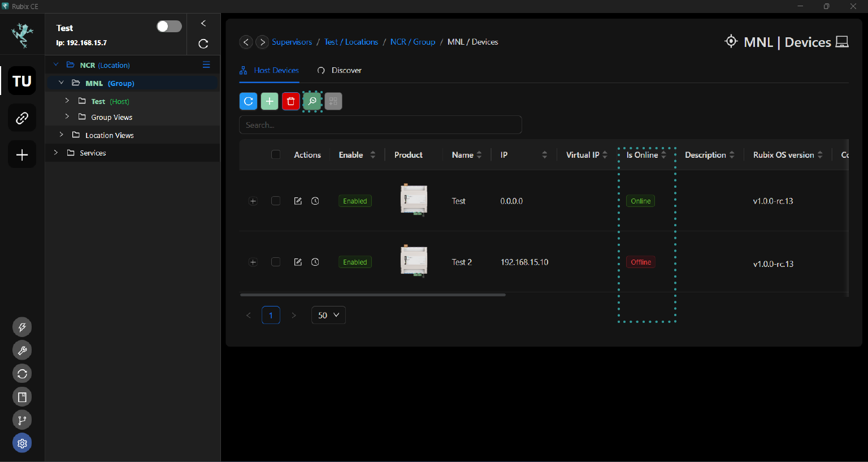Viewport: 868px width, 462px height.
Task: Click IP cell 192.168.15.10
Action: pyautogui.click(x=524, y=262)
